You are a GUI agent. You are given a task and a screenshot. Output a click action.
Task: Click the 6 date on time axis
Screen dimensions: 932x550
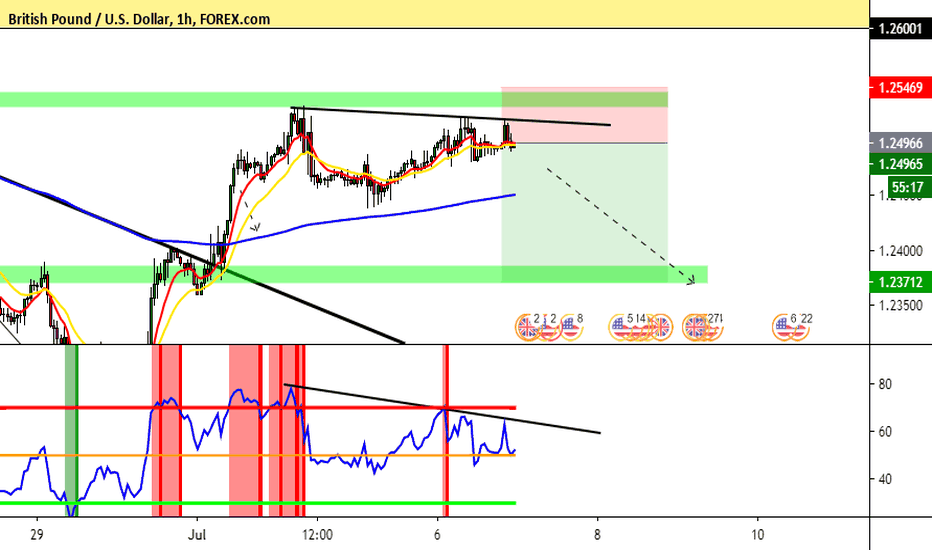[x=437, y=535]
